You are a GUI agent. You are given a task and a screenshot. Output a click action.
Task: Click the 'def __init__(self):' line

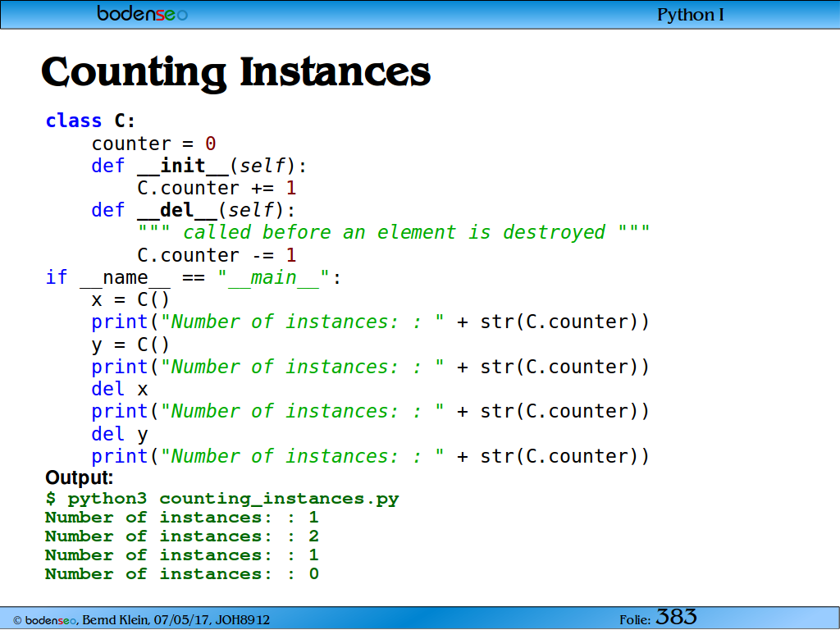[199, 166]
